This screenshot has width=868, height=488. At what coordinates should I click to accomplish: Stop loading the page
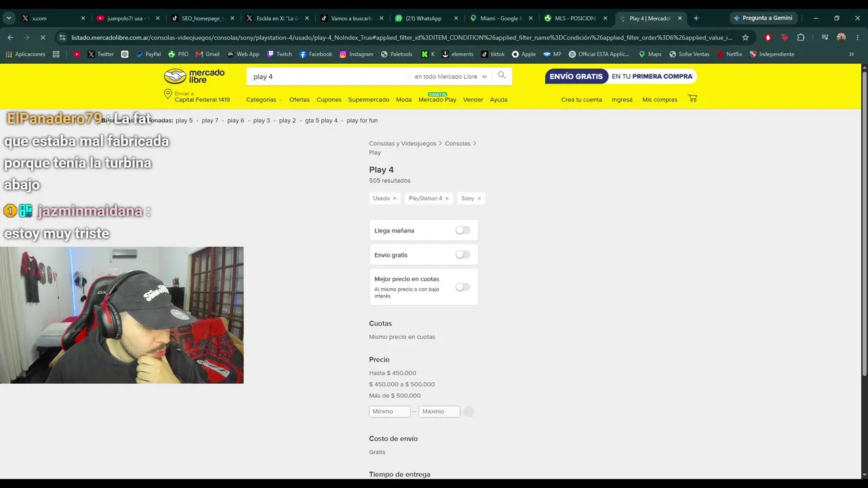tap(42, 37)
